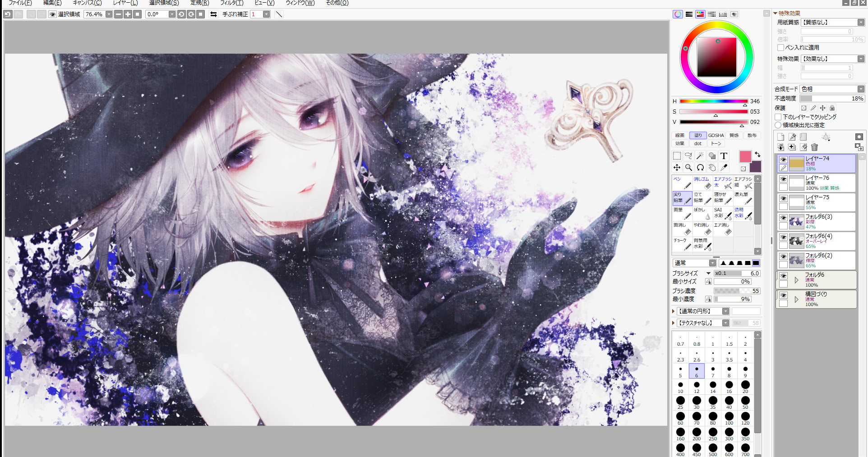The image size is (868, 457).
Task: Click the zoom out minus button
Action: pyautogui.click(x=118, y=14)
